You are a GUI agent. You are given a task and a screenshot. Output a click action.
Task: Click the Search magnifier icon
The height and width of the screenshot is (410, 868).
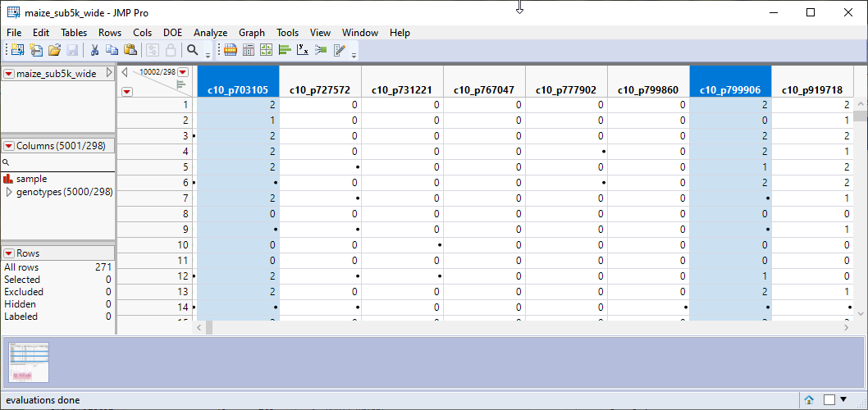pyautogui.click(x=193, y=50)
